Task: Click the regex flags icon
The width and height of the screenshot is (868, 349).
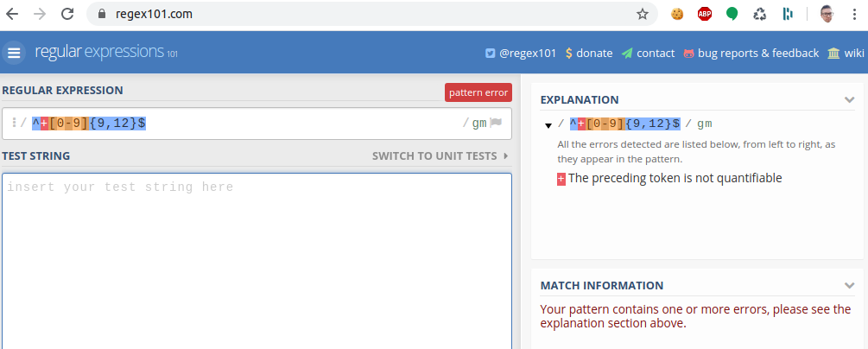Action: [x=496, y=123]
